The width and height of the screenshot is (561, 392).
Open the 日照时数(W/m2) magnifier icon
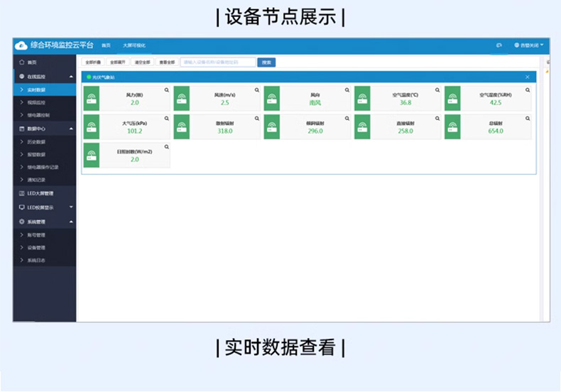167,147
